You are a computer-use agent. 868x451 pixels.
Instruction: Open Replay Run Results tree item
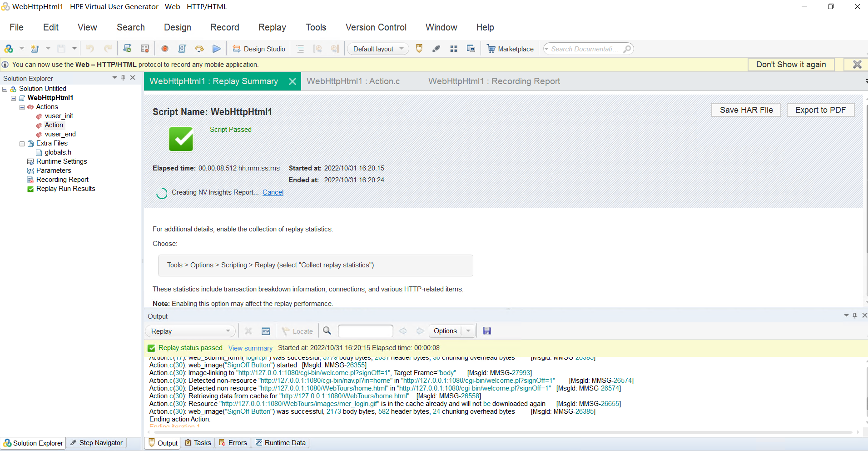tap(65, 189)
